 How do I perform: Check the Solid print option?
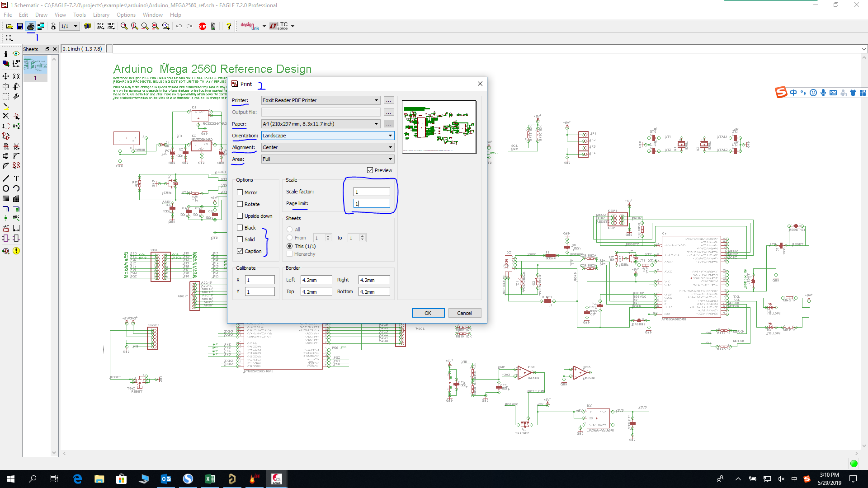point(246,239)
